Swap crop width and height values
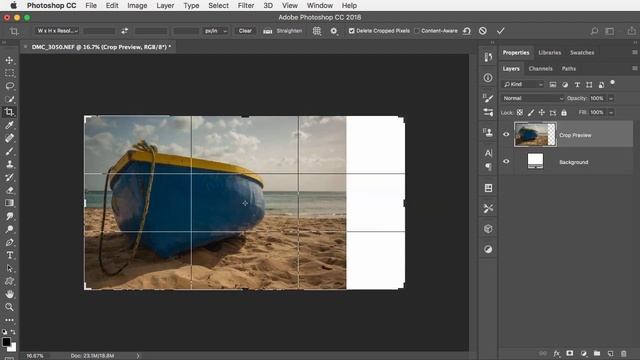This screenshot has width=640, height=360. tap(124, 31)
